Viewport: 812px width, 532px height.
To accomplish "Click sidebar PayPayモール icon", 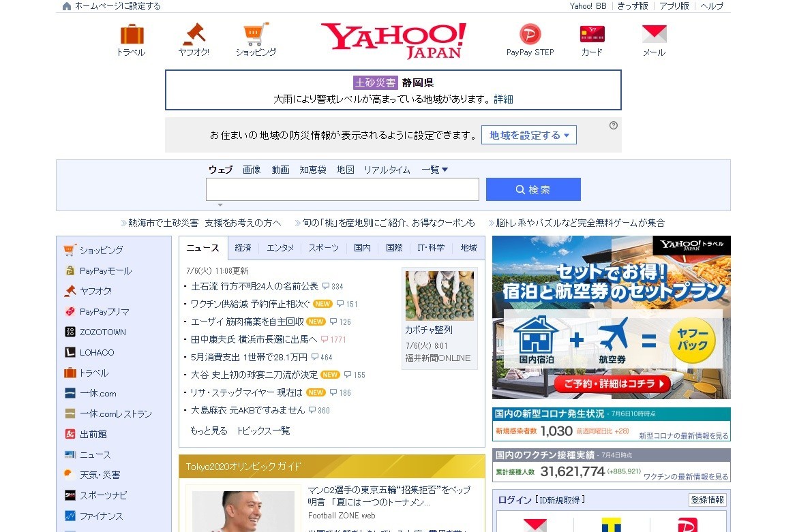I will click(70, 270).
